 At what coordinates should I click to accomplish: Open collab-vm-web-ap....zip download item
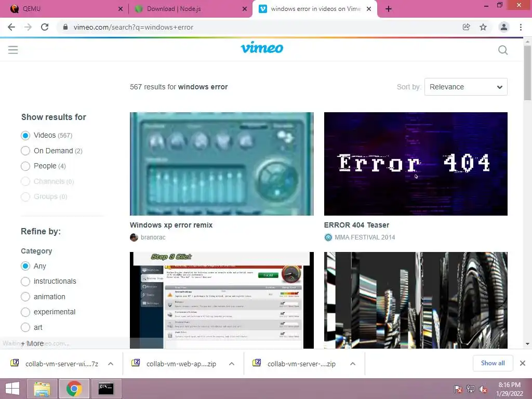tap(181, 364)
